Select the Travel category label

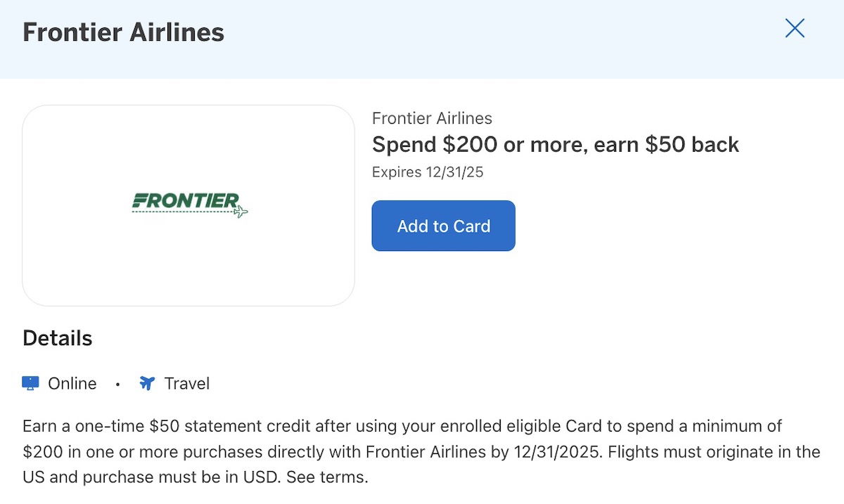point(187,383)
